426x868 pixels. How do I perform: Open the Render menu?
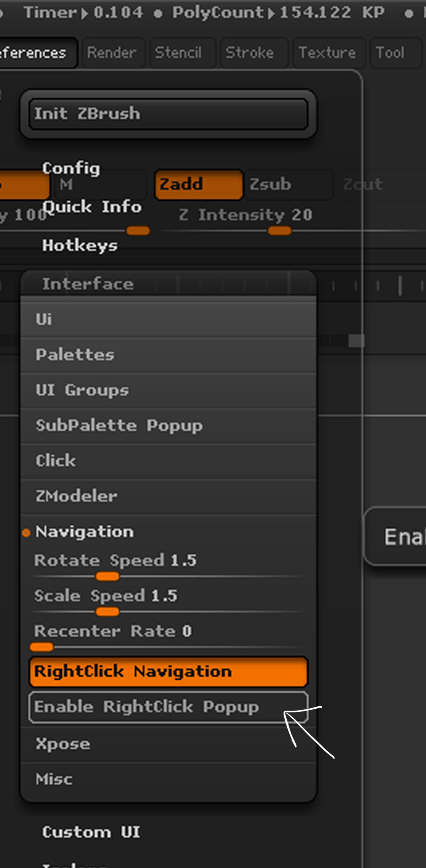112,53
